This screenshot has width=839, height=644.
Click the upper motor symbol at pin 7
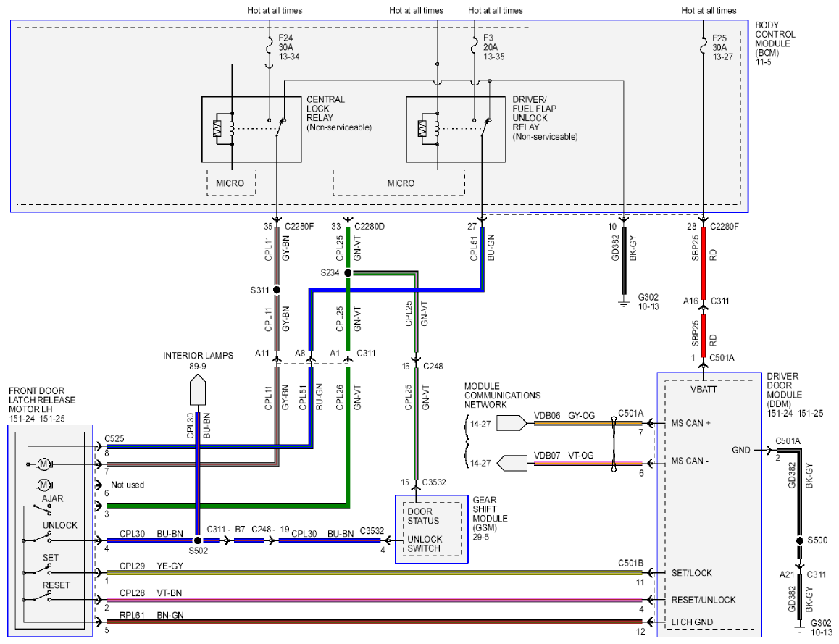point(44,464)
